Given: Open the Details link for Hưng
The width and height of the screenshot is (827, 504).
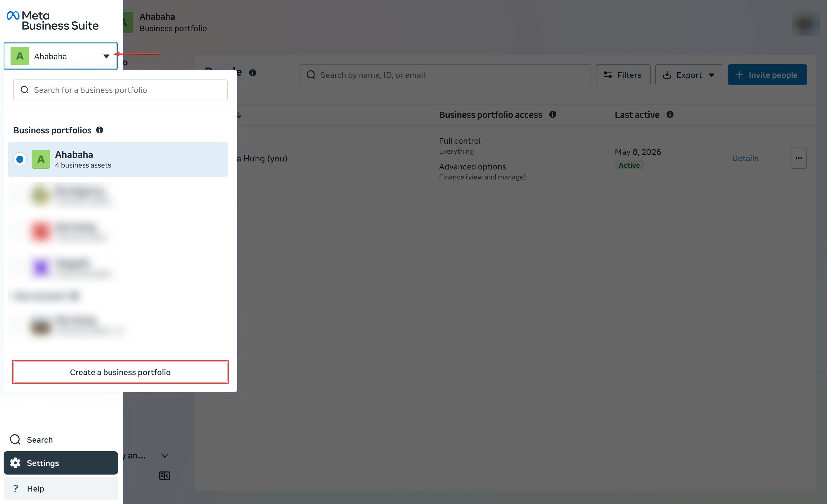Looking at the screenshot, I should (x=745, y=158).
